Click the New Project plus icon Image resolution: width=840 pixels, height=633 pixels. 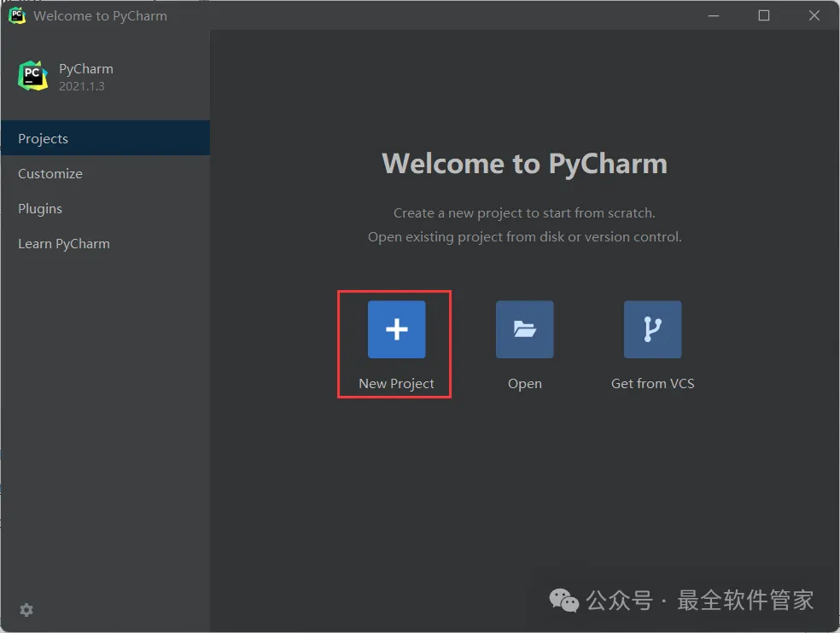[x=396, y=329]
